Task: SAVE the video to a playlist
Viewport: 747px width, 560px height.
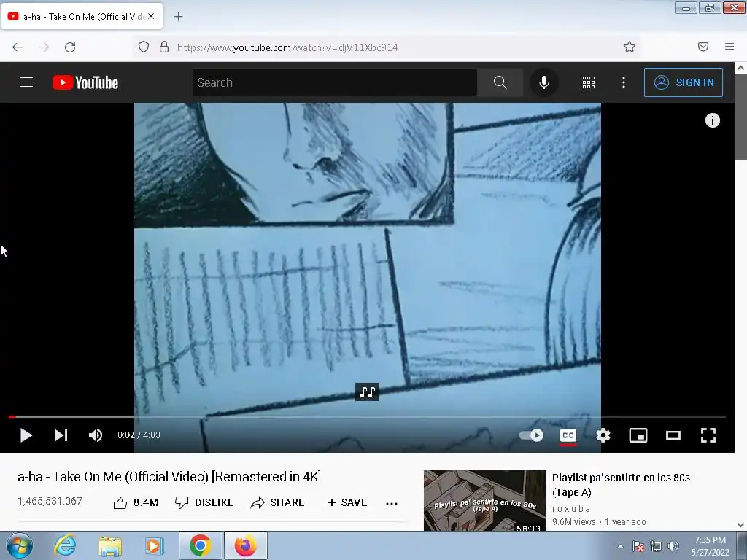Action: pos(344,502)
